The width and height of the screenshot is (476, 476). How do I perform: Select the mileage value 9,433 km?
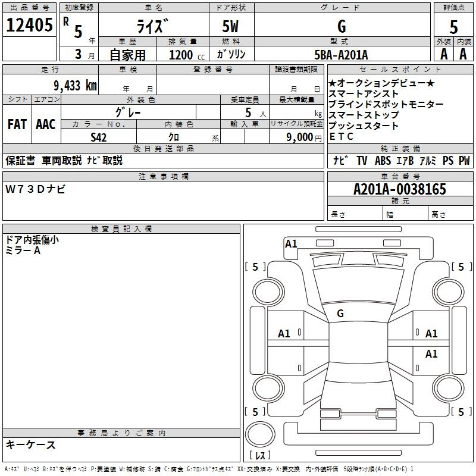(x=74, y=85)
